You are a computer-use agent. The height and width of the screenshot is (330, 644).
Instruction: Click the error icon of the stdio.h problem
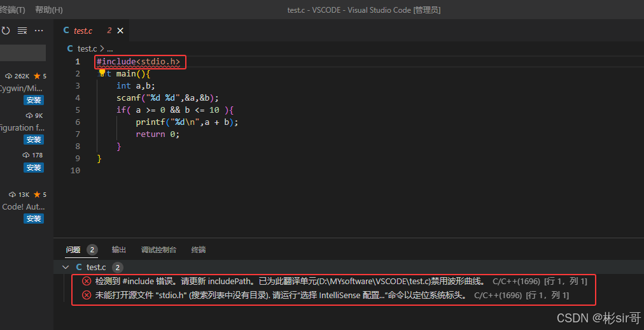point(87,295)
